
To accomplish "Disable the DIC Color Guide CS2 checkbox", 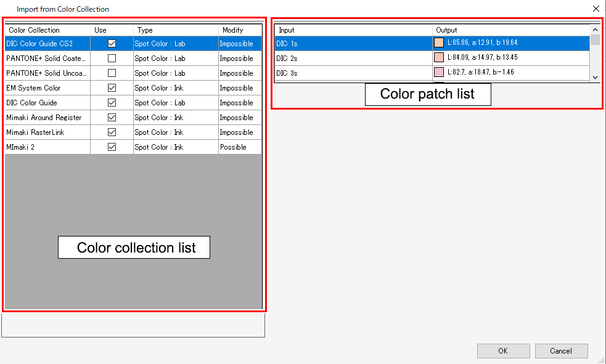I will coord(112,43).
